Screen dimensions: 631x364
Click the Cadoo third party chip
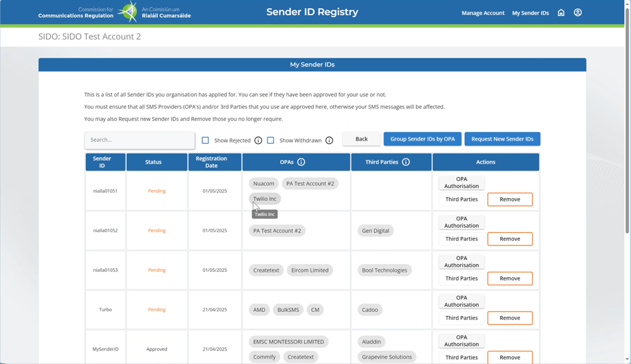(x=370, y=310)
